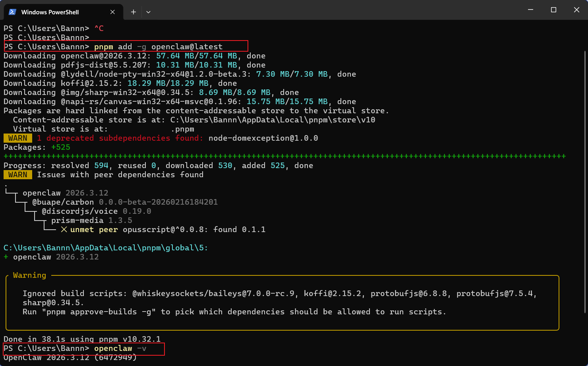Open a new terminal tab
Viewport: 588px width, 366px height.
(133, 12)
